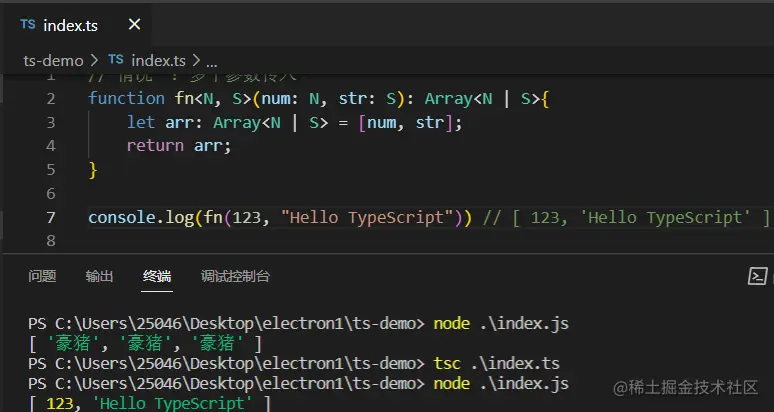Click the TS icon on index.ts tab
Image resolution: width=774 pixels, height=412 pixels.
[x=28, y=24]
